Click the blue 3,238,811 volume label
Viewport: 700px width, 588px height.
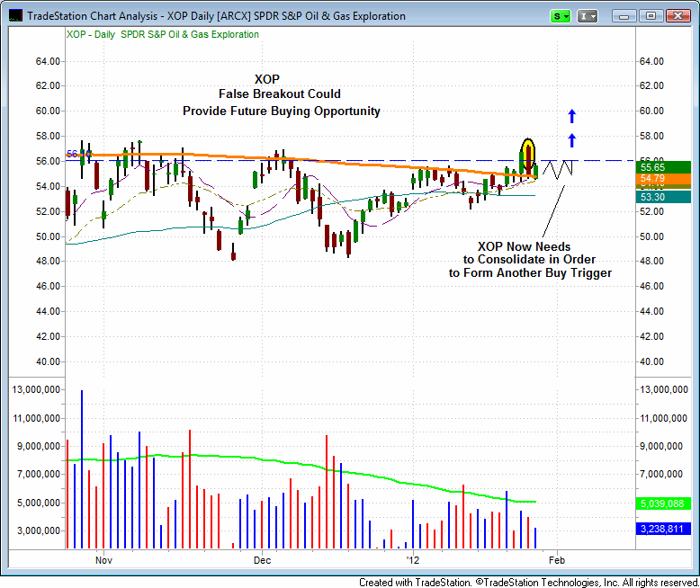[x=663, y=530]
